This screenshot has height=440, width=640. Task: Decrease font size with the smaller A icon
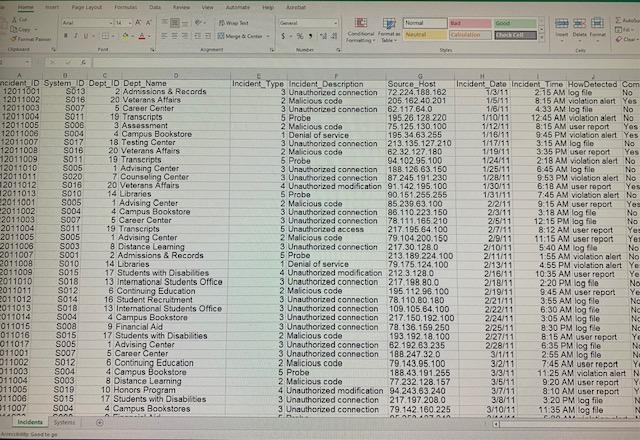[x=148, y=23]
